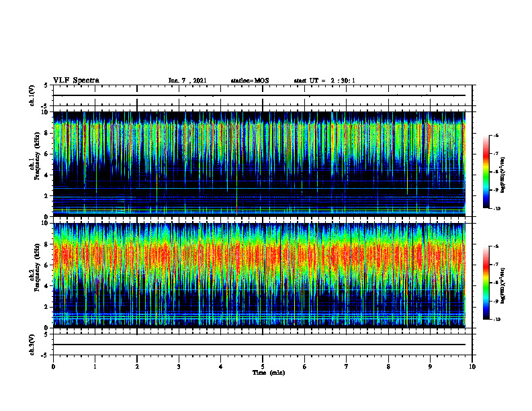Image resolution: width=532 pixels, height=411 pixels.
Task: Click the ch.1 frequency tick "2"
Action: [47, 196]
